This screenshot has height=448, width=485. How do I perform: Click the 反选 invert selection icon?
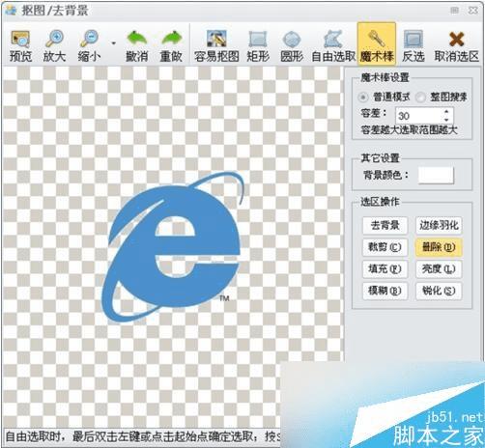(x=414, y=45)
